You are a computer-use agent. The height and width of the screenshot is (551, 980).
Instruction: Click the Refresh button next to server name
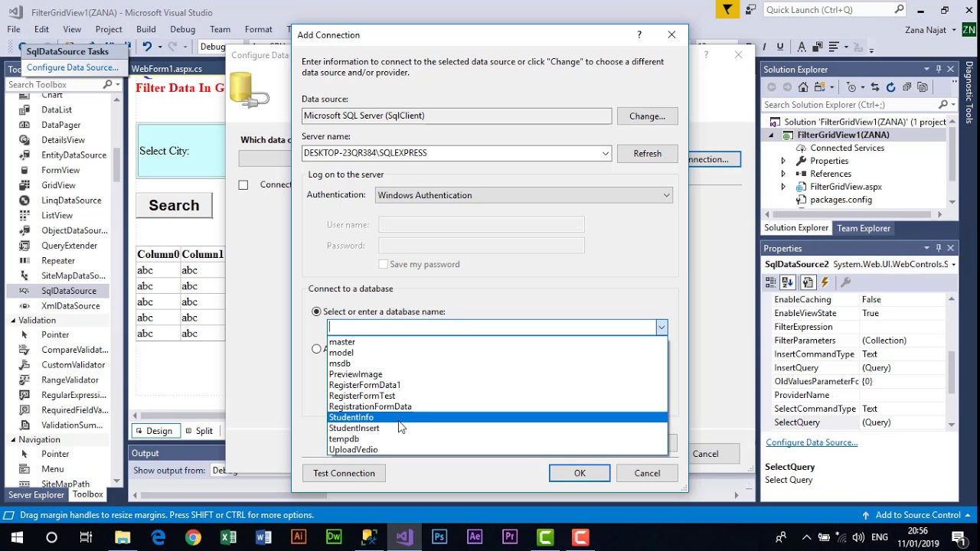coord(647,153)
